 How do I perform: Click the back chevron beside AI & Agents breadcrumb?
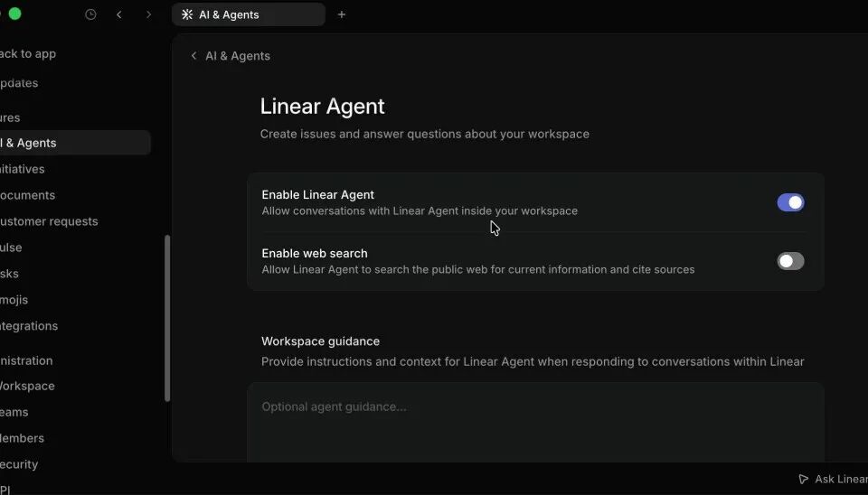coord(193,56)
